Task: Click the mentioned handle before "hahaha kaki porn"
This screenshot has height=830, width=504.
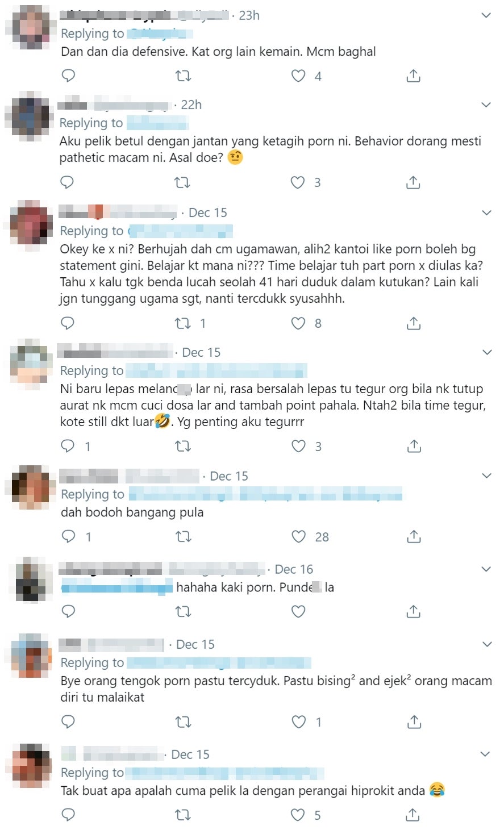Action: click(x=116, y=587)
